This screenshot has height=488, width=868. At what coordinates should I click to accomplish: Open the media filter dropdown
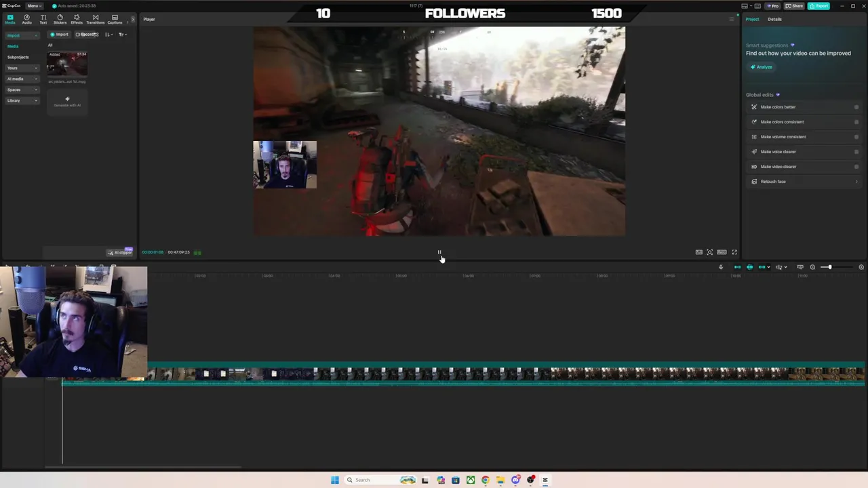tap(122, 35)
